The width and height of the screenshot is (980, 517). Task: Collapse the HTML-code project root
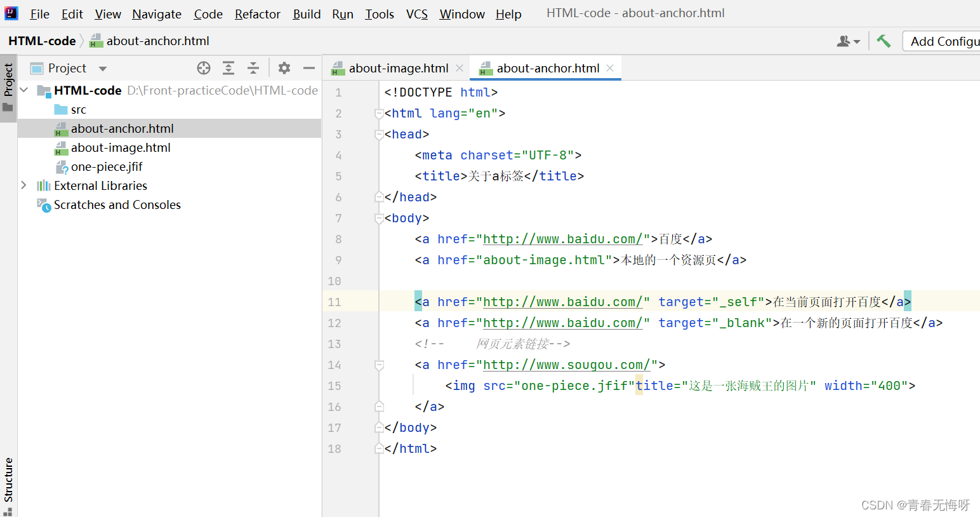[x=24, y=90]
